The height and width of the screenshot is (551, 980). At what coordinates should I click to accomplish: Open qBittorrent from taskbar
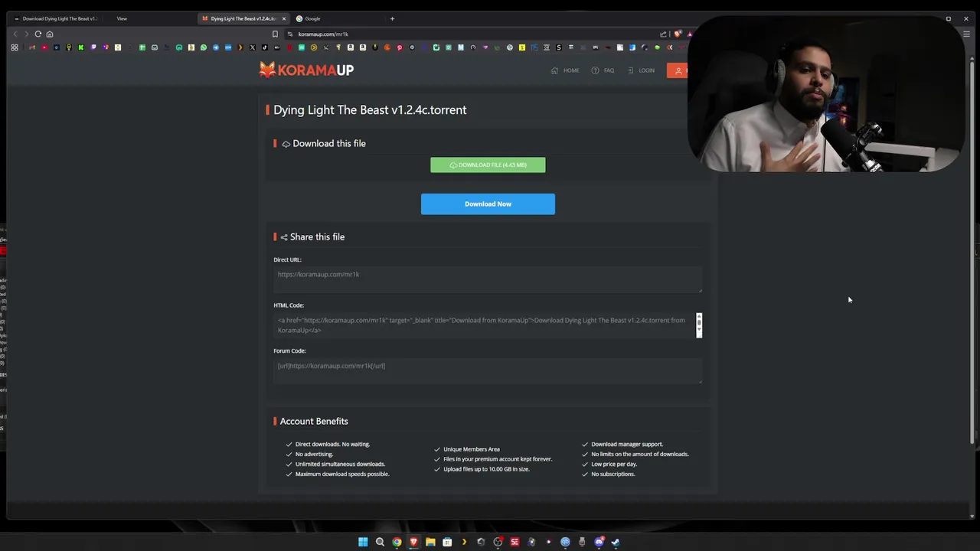click(565, 542)
